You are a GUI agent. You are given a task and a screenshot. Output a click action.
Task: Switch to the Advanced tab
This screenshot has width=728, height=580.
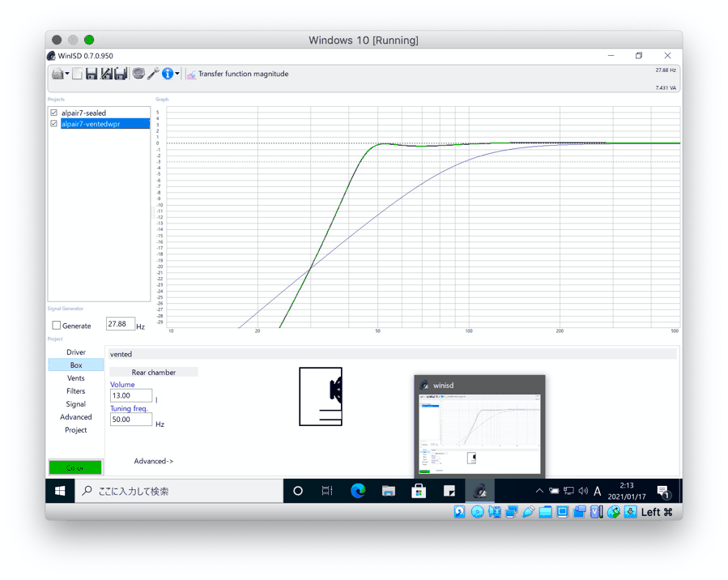(x=75, y=417)
